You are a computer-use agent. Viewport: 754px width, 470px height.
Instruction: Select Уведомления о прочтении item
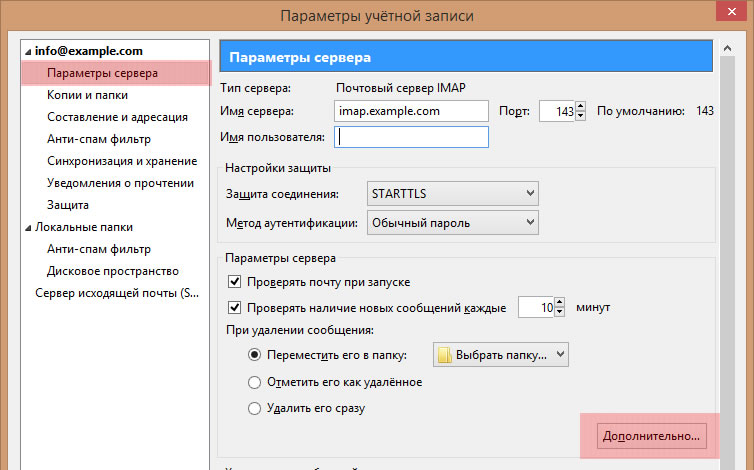pyautogui.click(x=120, y=183)
